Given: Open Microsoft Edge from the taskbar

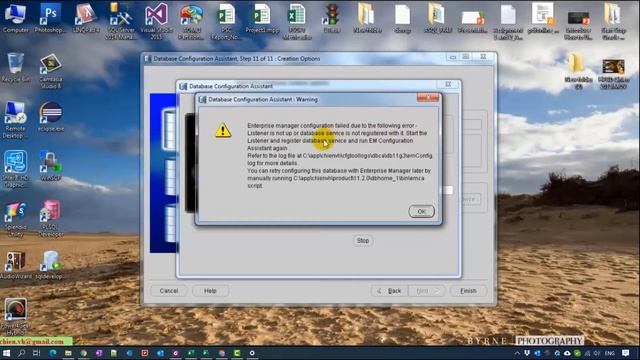Looking at the screenshot, I should point(53,353).
